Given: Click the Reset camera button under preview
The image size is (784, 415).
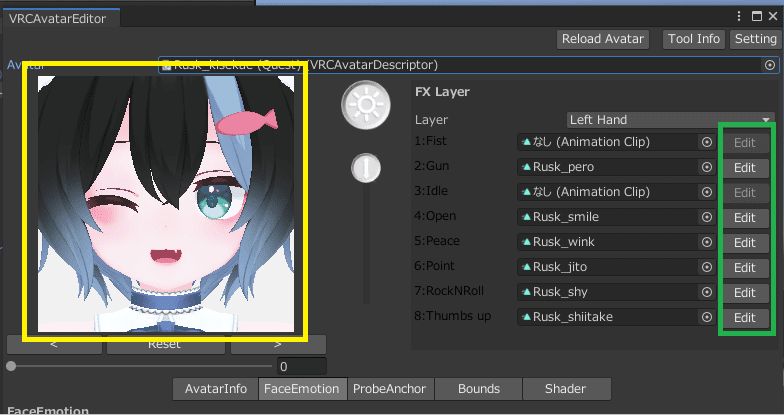Looking at the screenshot, I should click(x=164, y=344).
